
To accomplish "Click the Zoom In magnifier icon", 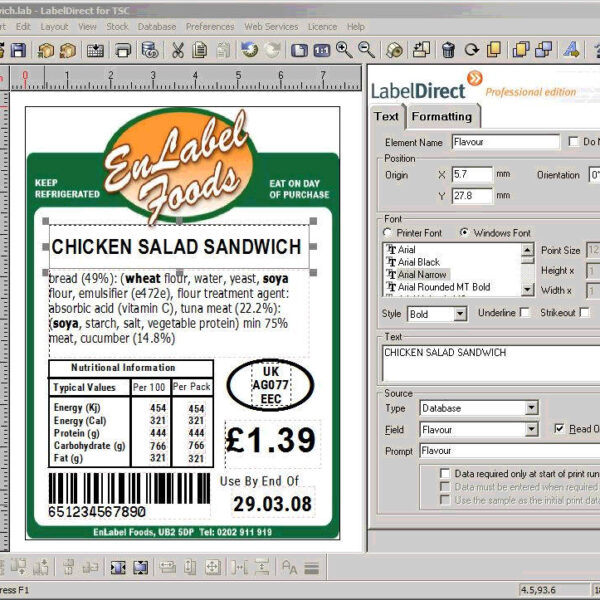I will pos(344,49).
